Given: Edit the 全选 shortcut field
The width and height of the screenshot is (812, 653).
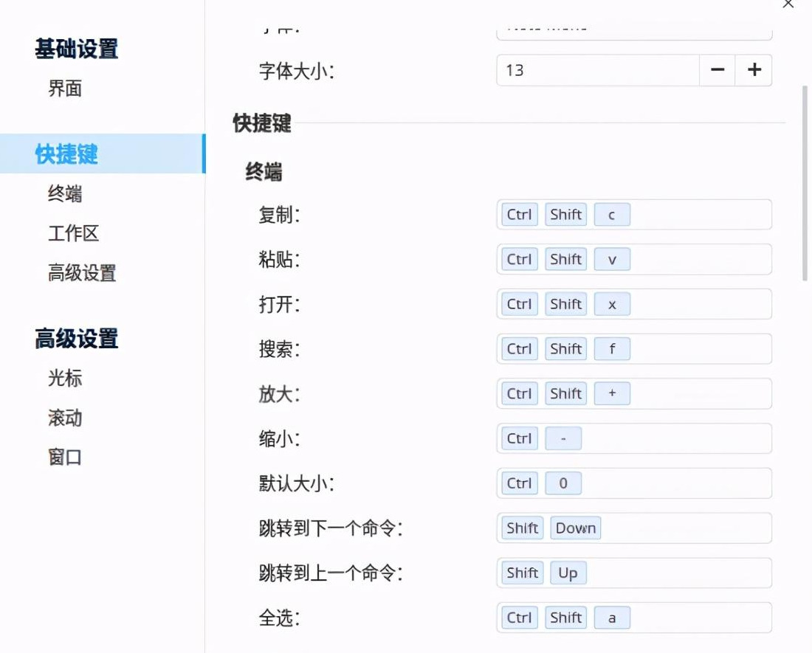Looking at the screenshot, I should pyautogui.click(x=634, y=618).
